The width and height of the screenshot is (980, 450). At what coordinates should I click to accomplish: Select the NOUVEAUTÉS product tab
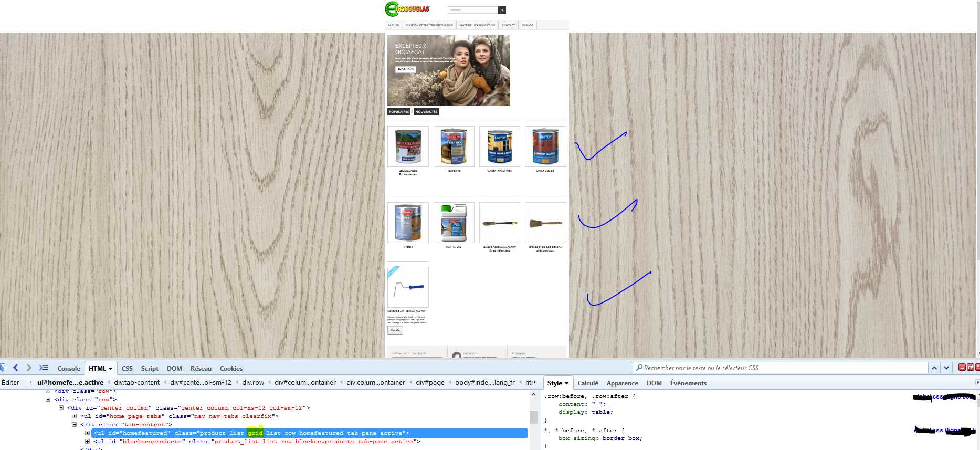point(426,111)
